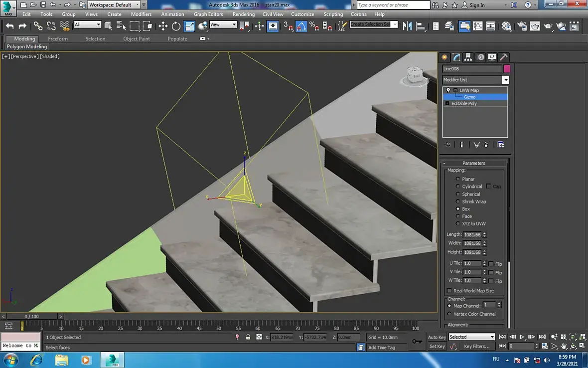
Task: Open the Workspace: Default dropdown
Action: click(x=114, y=5)
